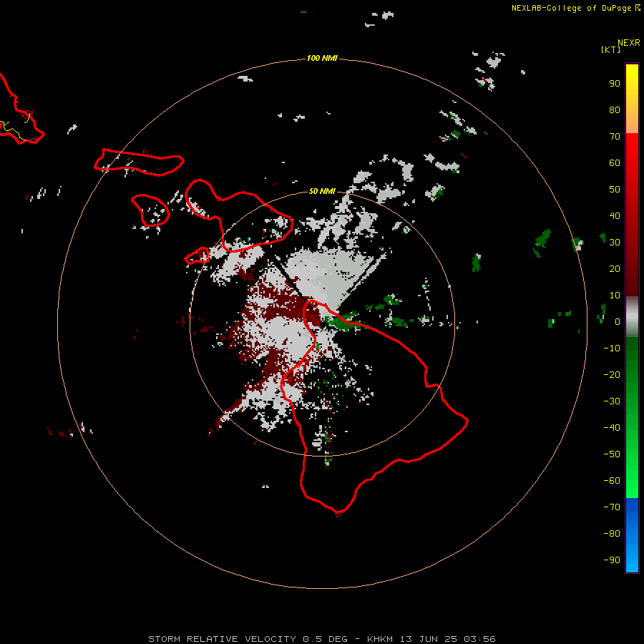Click the -80 value on velocity scale

(612, 534)
